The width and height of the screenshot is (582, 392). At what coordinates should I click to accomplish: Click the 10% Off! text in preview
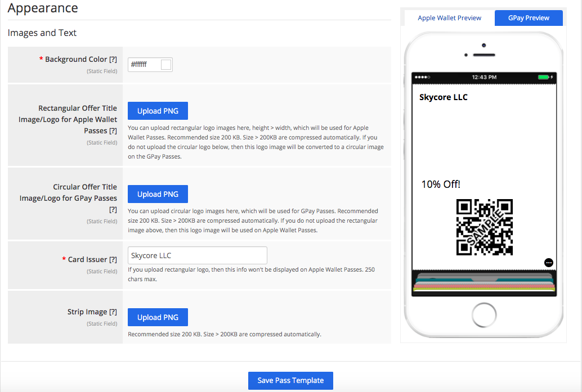(441, 184)
